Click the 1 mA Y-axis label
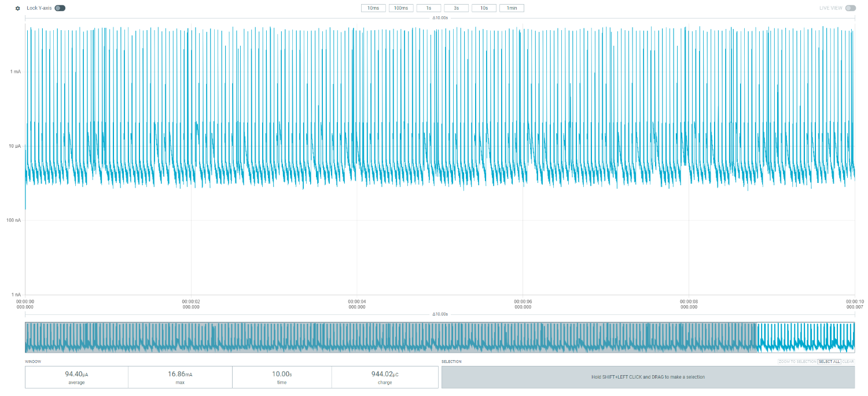Viewport: 868px width, 396px height. click(x=15, y=72)
